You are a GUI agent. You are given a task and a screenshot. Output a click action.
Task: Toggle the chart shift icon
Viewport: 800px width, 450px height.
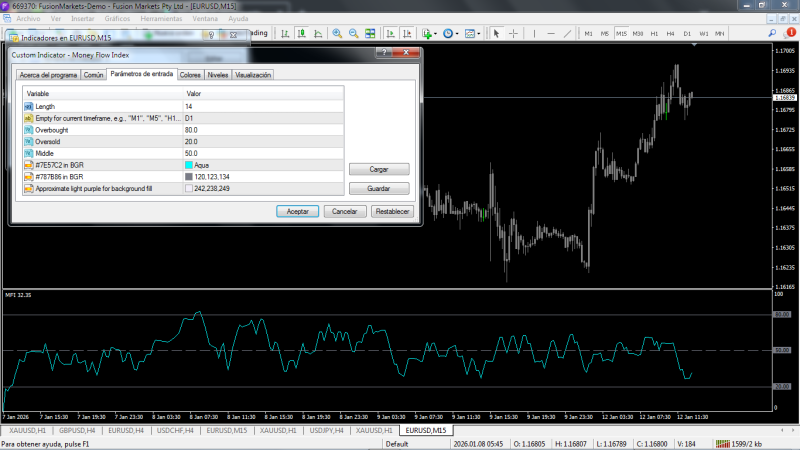[407, 34]
